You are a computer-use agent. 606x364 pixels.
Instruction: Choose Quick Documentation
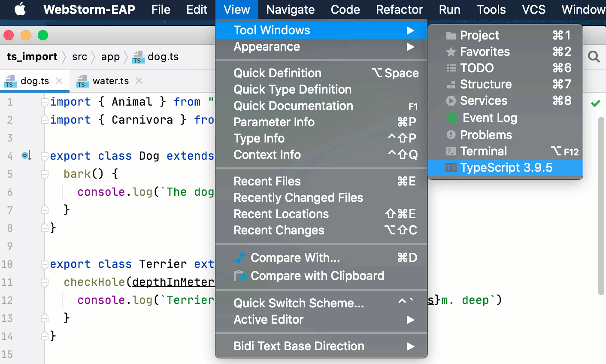click(x=321, y=106)
